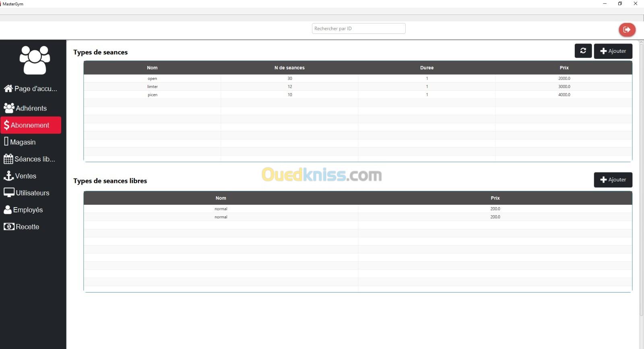
Task: Open the Recette page
Action: point(31,226)
